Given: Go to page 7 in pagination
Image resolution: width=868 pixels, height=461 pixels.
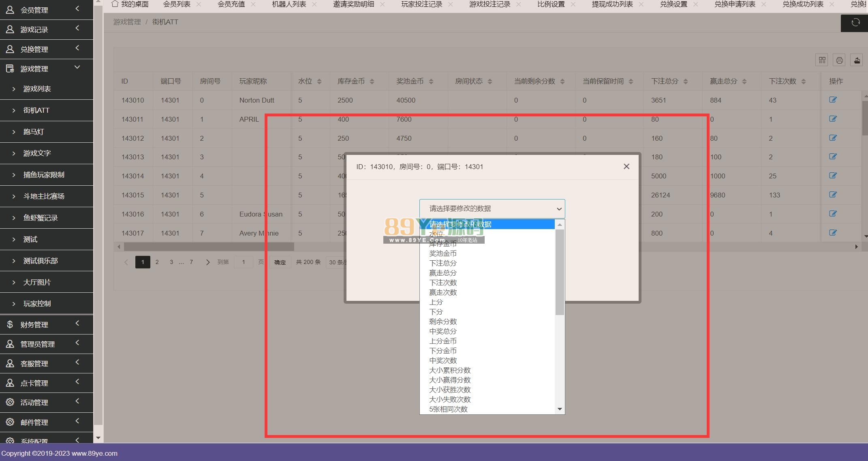Looking at the screenshot, I should pyautogui.click(x=191, y=262).
